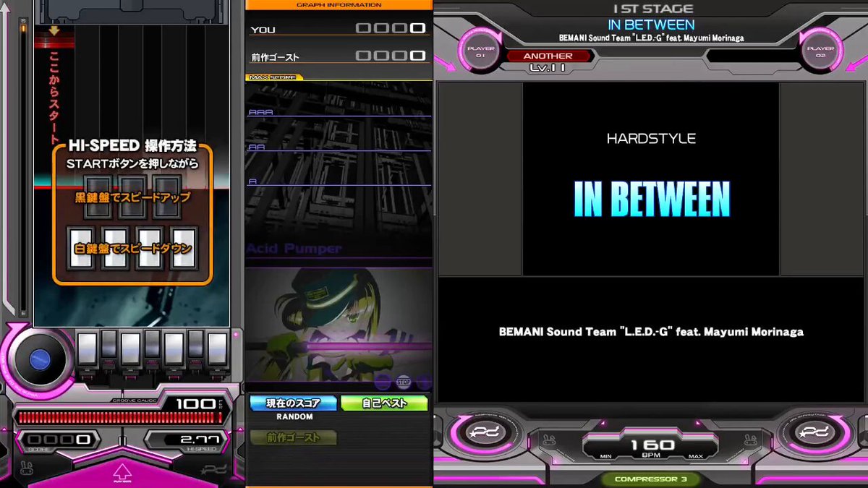Click the HI-SPEED 操作方法 heading

pyautogui.click(x=132, y=147)
